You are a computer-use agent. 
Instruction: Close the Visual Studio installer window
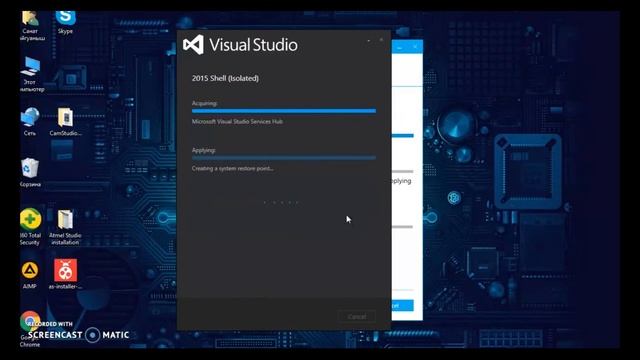pyautogui.click(x=381, y=40)
